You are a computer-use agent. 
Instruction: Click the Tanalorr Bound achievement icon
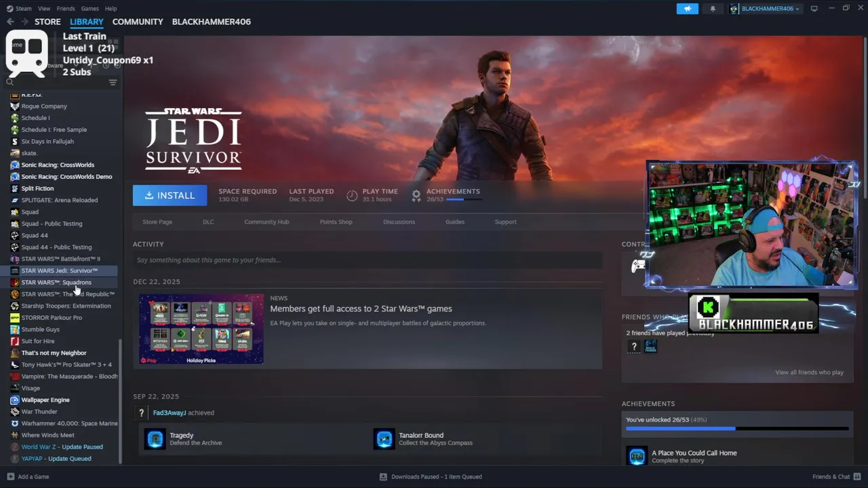384,439
